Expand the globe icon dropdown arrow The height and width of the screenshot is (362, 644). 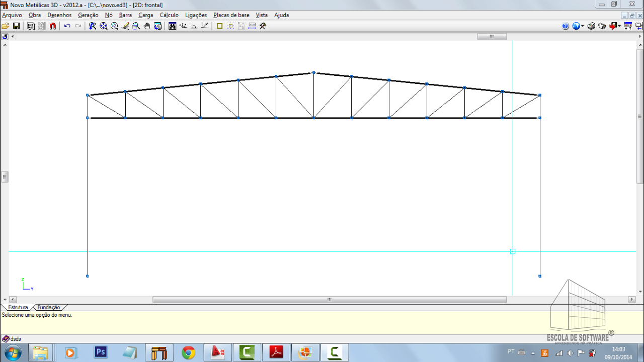coord(583,26)
